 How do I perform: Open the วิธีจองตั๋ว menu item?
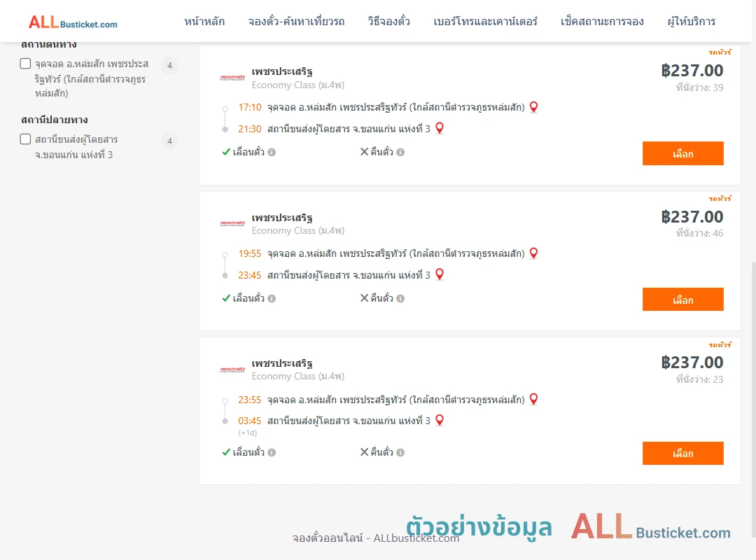tap(388, 21)
